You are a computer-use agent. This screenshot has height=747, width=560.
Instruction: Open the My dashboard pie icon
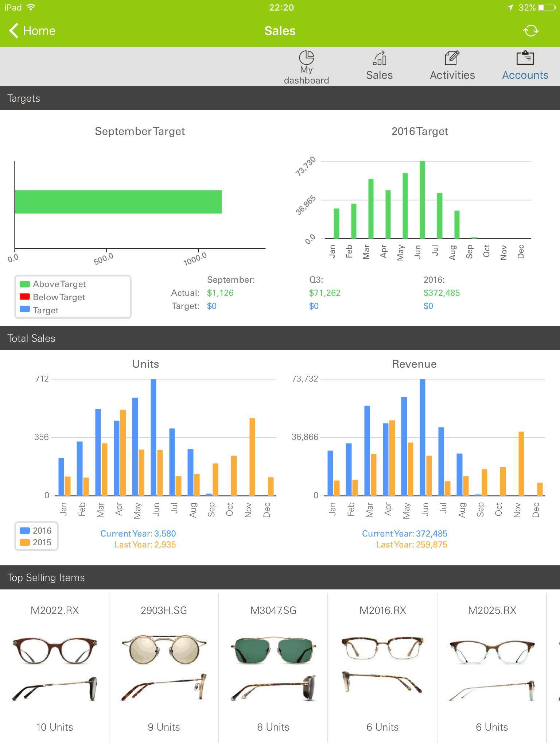coord(306,57)
